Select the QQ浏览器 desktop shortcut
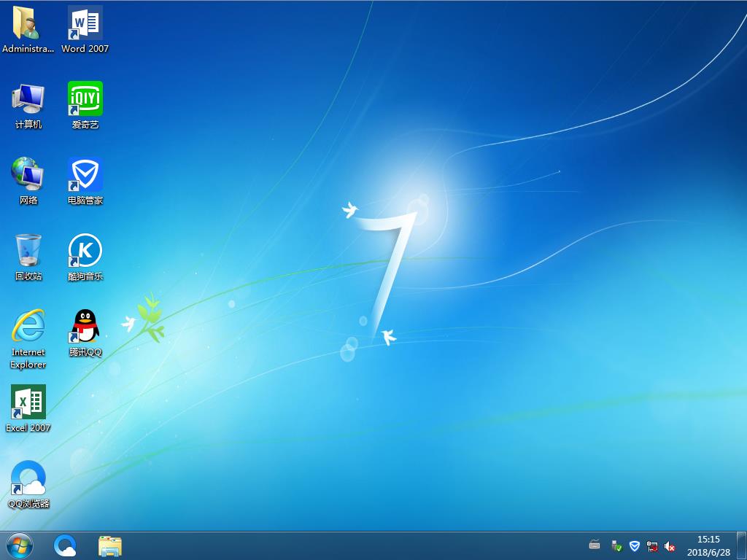This screenshot has width=747, height=560. coord(28,478)
